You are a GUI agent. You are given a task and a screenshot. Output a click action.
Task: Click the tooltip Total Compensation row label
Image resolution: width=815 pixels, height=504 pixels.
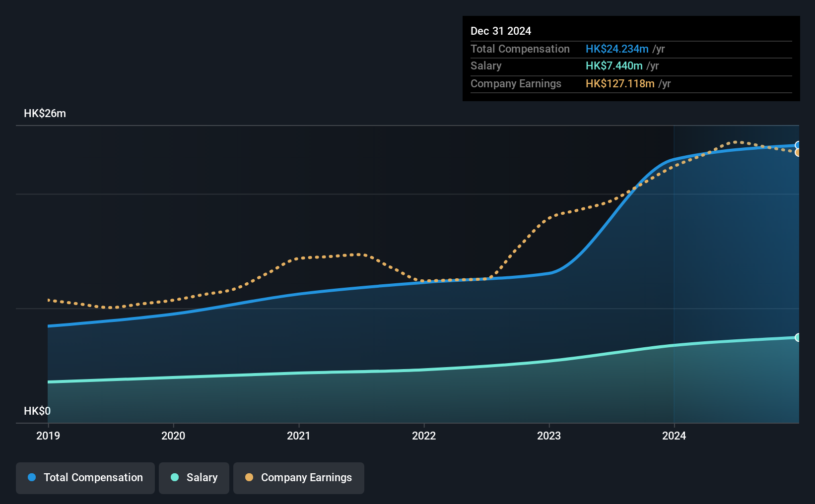tap(520, 49)
